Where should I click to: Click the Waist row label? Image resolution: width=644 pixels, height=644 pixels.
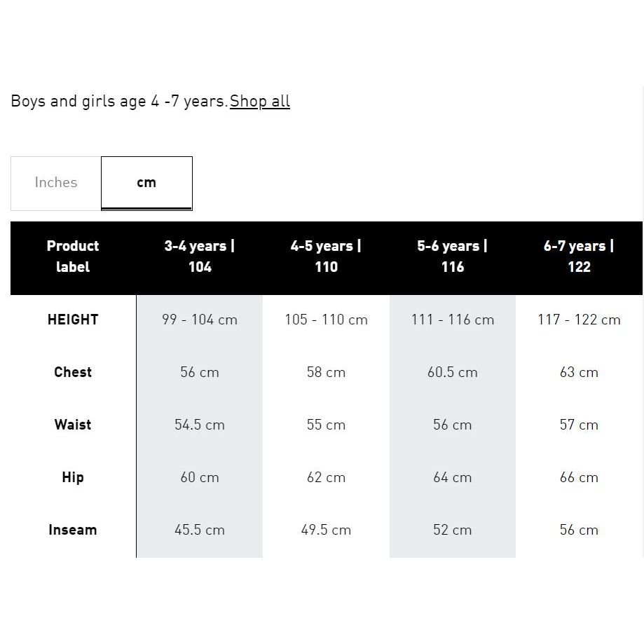click(x=73, y=425)
